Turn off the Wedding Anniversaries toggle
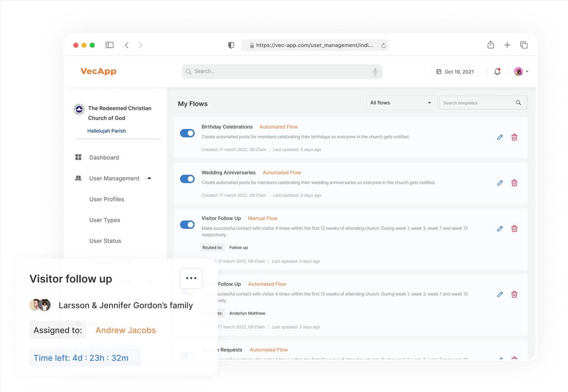Image resolution: width=568 pixels, height=392 pixels. click(187, 179)
